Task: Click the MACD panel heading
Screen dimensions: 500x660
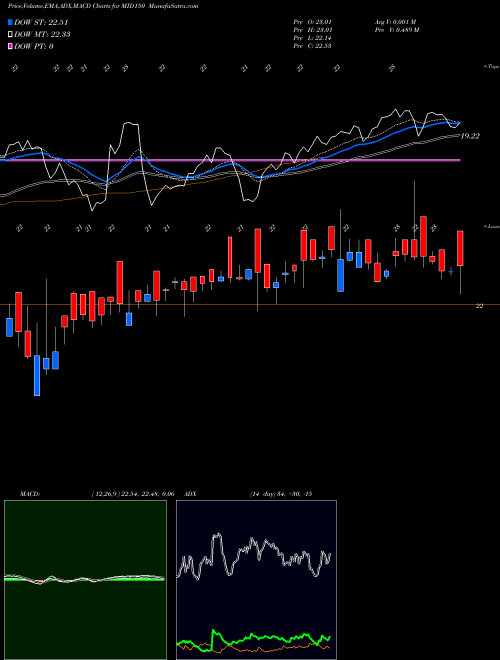Action: click(30, 494)
